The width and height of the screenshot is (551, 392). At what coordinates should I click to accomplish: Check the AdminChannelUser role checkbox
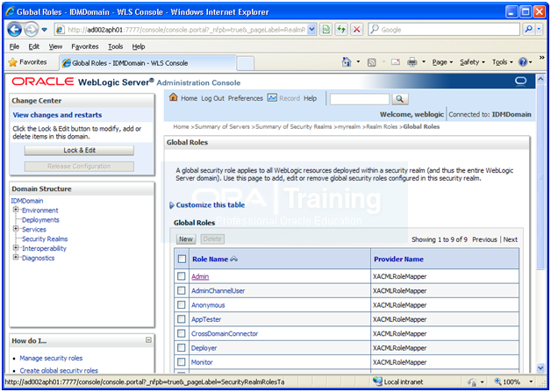(182, 290)
